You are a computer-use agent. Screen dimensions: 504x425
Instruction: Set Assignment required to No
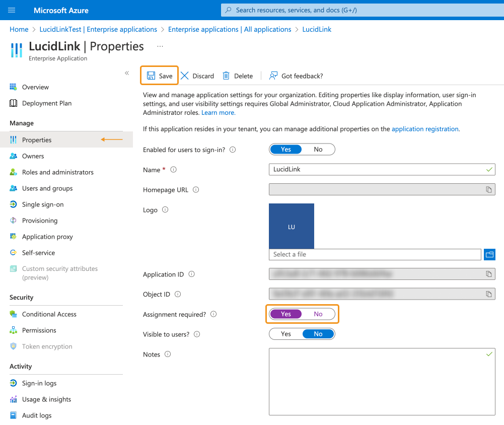(318, 314)
